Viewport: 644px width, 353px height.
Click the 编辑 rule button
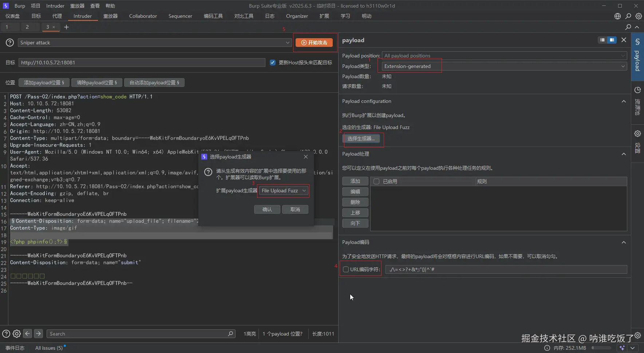[355, 192]
